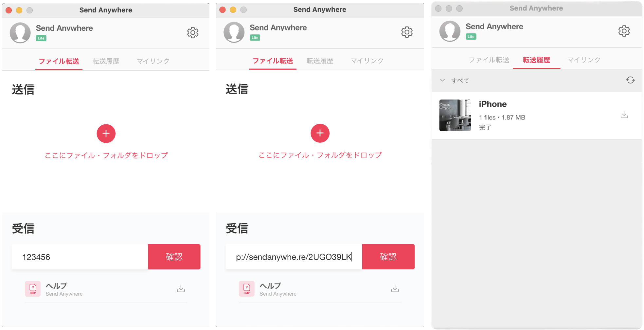This screenshot has height=330, width=644.
Task: Click '1 files • 1.87 MB' text
Action: point(502,118)
